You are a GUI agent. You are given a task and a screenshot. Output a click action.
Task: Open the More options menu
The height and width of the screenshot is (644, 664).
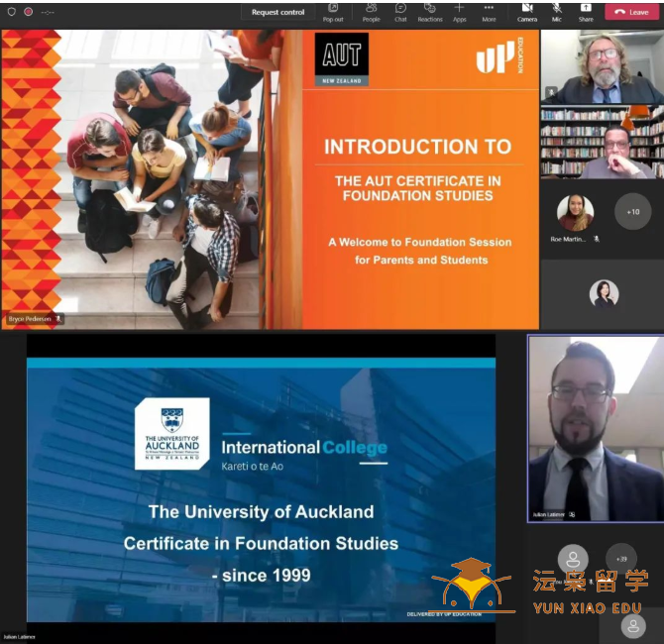(x=489, y=12)
